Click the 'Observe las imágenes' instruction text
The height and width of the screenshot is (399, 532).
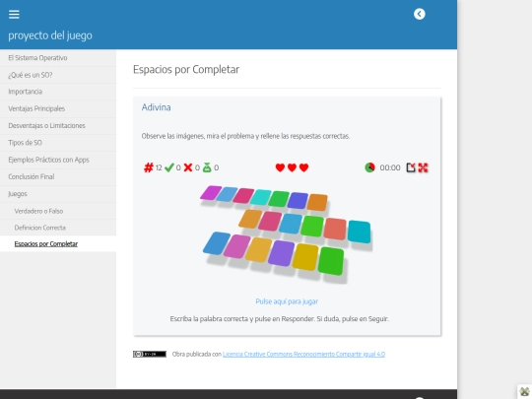coord(245,136)
